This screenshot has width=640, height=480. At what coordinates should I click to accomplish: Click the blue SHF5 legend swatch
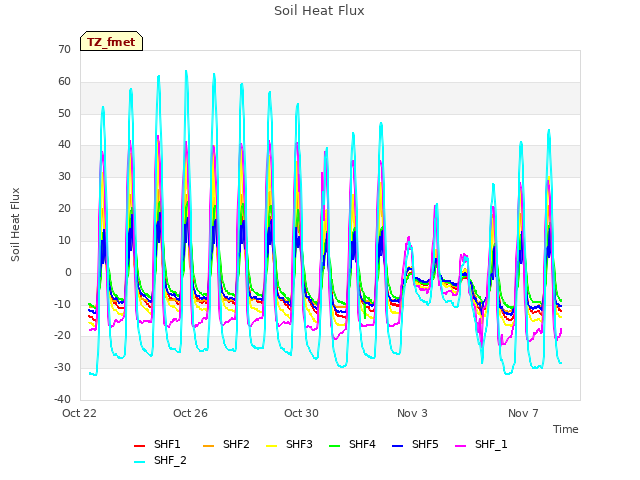398,446
